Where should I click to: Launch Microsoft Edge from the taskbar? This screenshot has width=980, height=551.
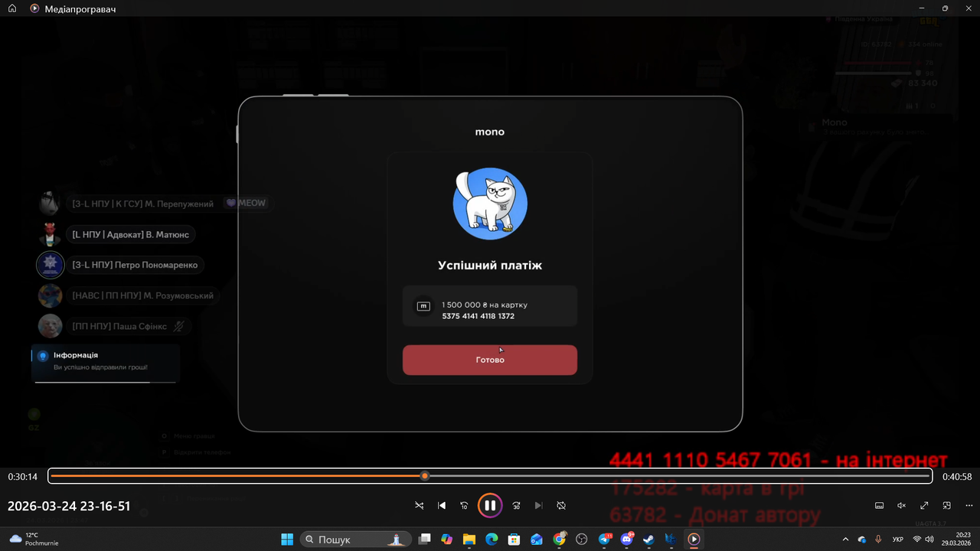[492, 540]
